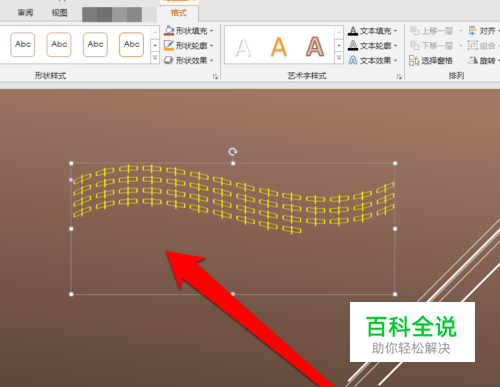Apply the brown outlined A WordArt style

tap(315, 47)
